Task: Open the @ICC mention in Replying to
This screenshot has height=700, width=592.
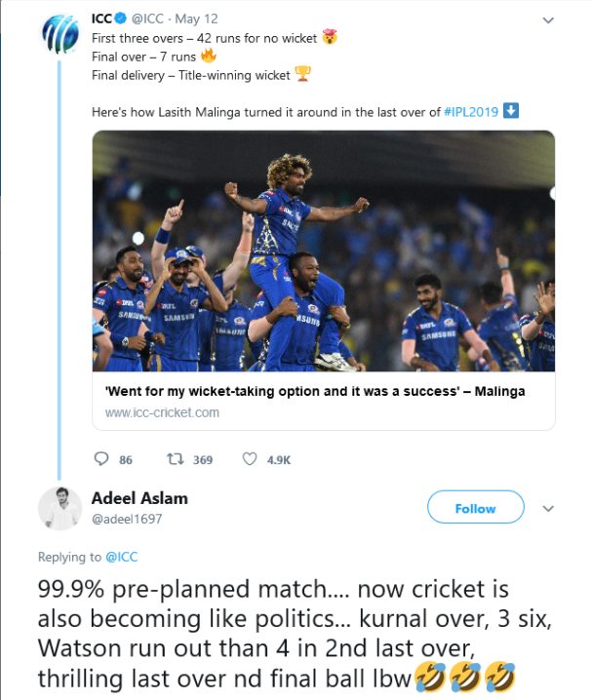Action: pos(122,557)
